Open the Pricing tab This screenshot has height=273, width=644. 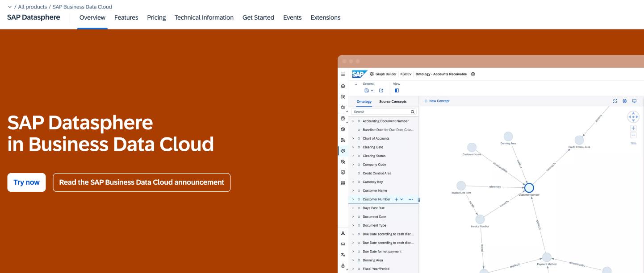[156, 18]
